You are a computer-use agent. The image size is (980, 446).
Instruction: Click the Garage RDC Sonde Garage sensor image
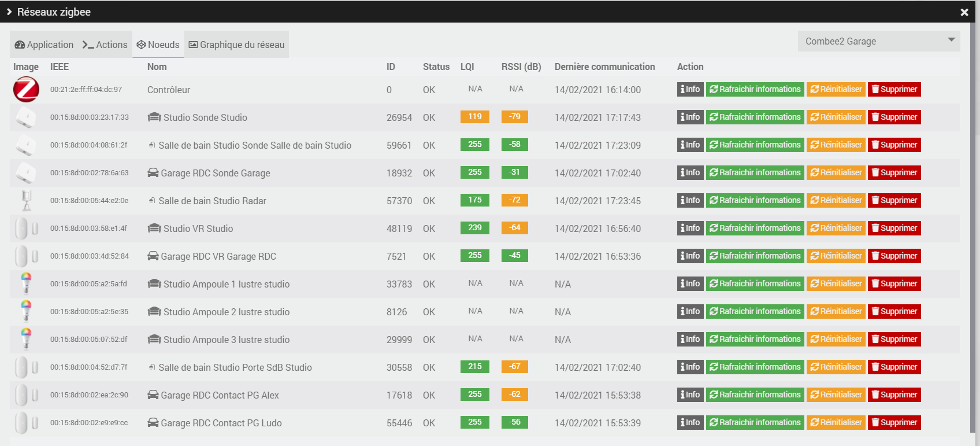click(26, 173)
